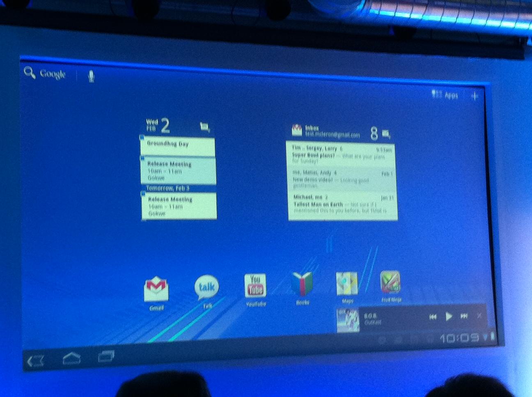Open the Super Bowl plans email
The width and height of the screenshot is (532, 397).
342,155
